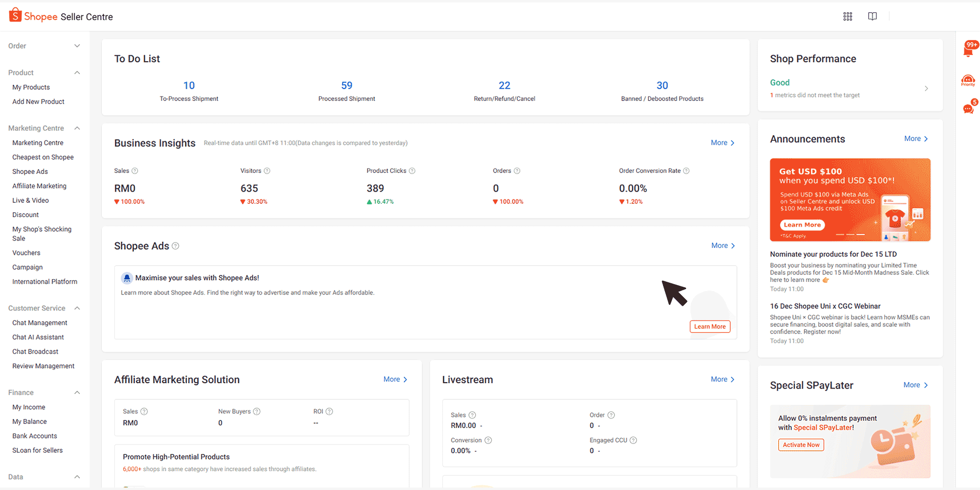Open Priority support headset icon
Viewport: 980px width, 490px height.
click(968, 80)
